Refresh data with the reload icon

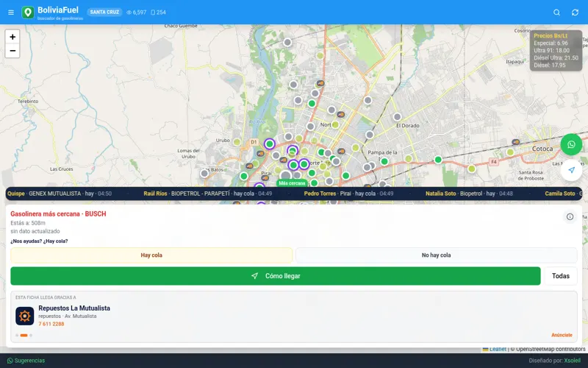click(x=575, y=13)
